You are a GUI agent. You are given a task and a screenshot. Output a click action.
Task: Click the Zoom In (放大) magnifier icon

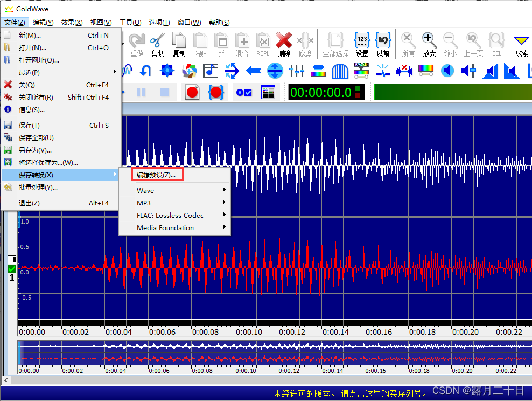tap(429, 45)
